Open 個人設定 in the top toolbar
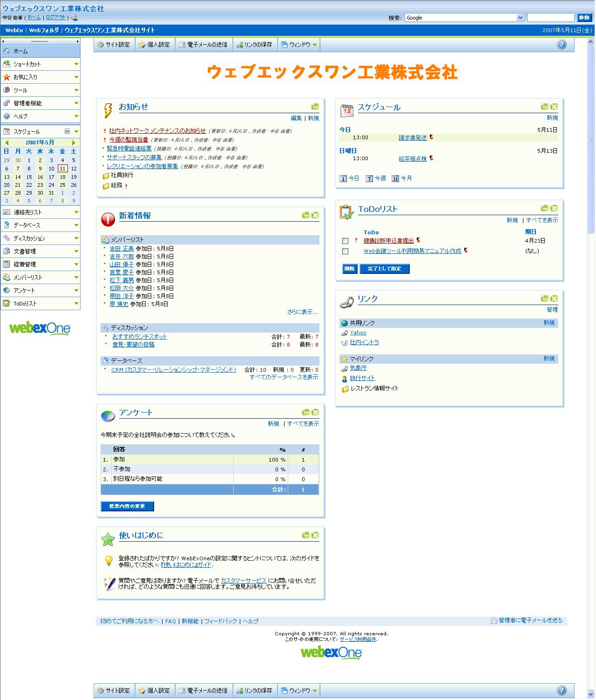The height and width of the screenshot is (700, 596). [x=155, y=45]
